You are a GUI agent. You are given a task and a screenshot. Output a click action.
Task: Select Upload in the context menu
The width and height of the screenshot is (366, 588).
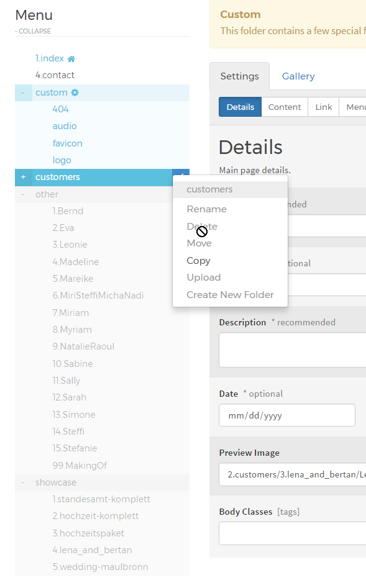(x=203, y=278)
